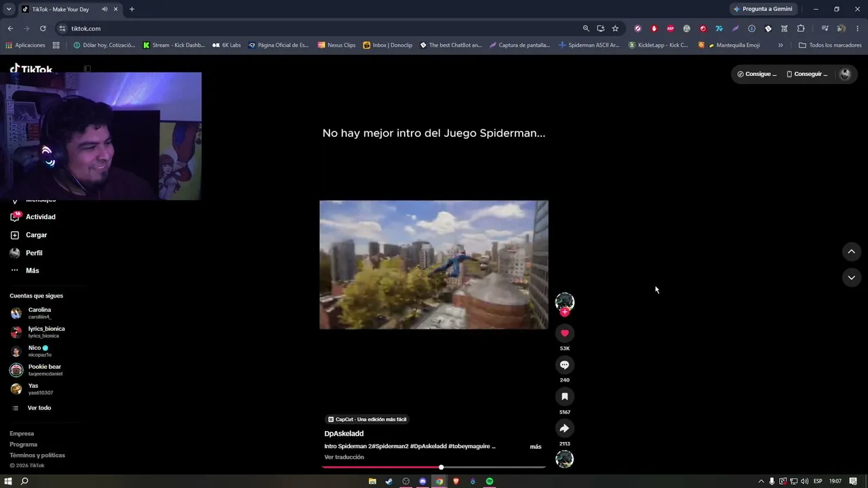Open the Stream - Kick Dashboard bookmark

tap(174, 45)
